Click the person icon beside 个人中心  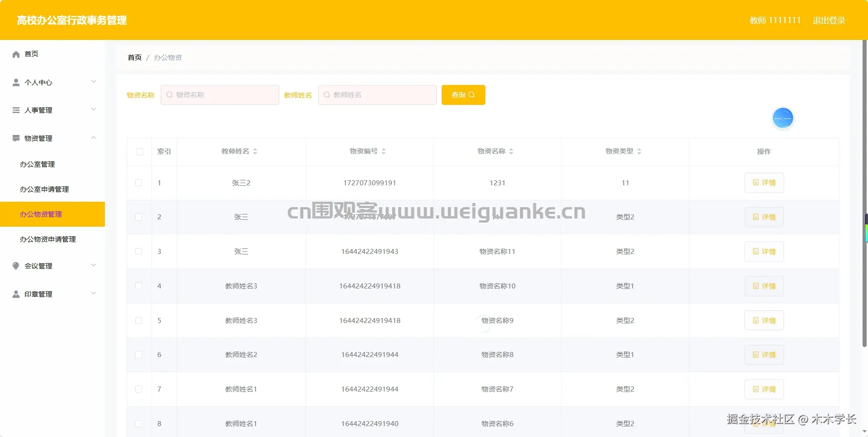[x=16, y=82]
